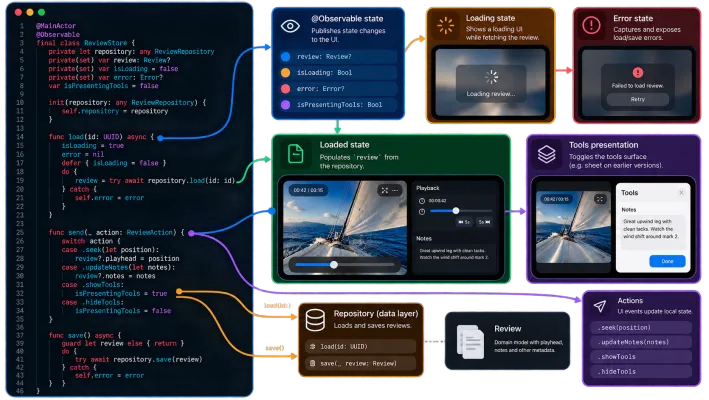This screenshot has width=709, height=400.
Task: Click the document icon in the Loaded state header
Action: click(x=296, y=154)
